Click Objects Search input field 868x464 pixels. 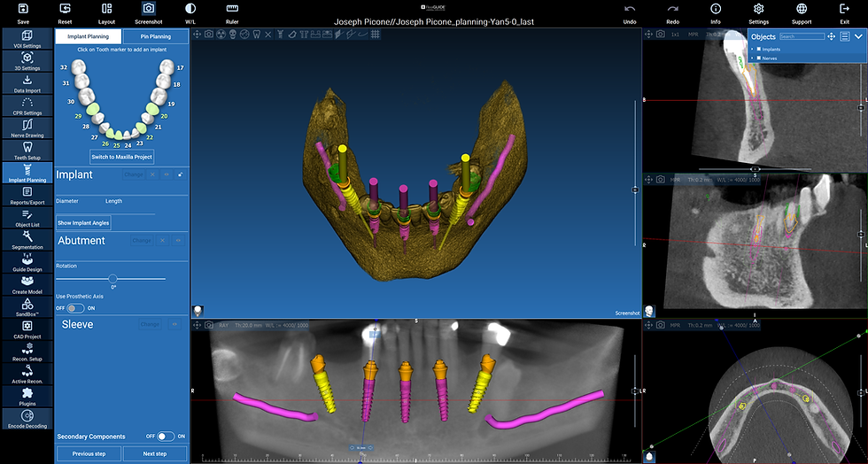tap(802, 36)
